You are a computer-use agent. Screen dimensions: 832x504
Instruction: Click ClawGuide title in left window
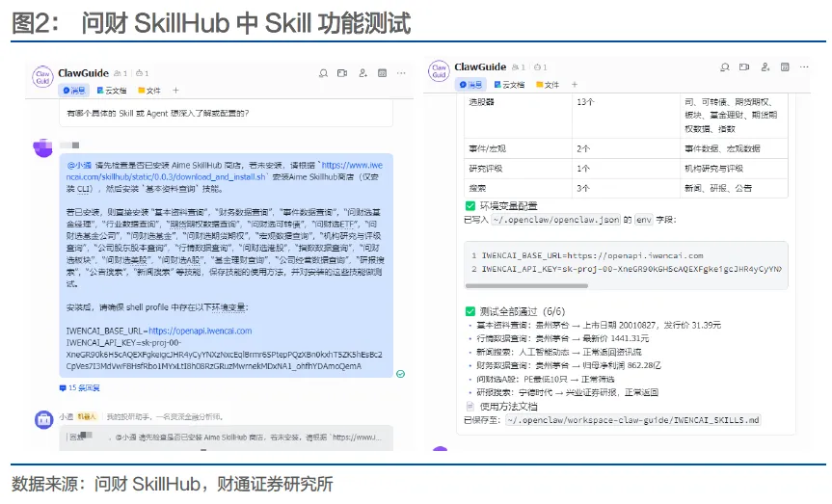83,73
